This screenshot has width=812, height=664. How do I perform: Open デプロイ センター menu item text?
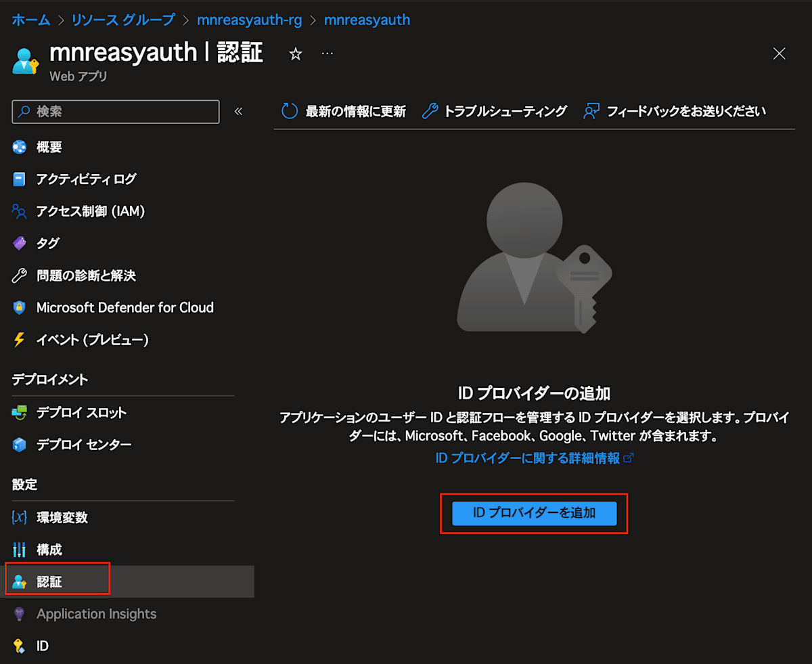pos(84,445)
